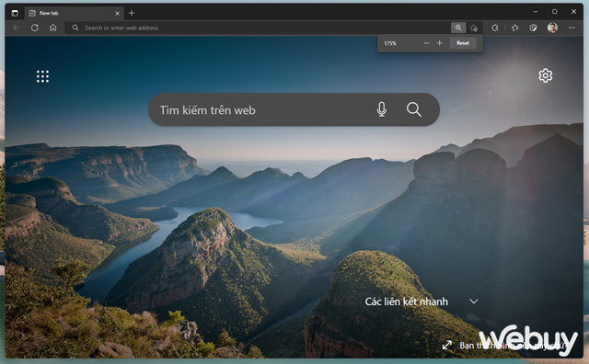Toggle the zoom magnifier icon in address bar

pyautogui.click(x=458, y=28)
